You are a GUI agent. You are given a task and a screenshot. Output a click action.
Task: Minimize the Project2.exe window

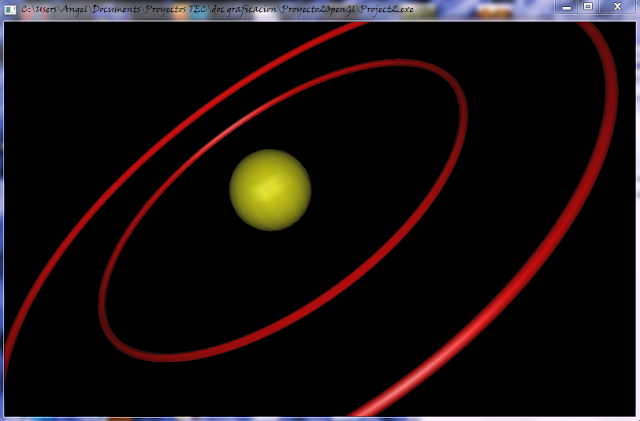coord(567,7)
